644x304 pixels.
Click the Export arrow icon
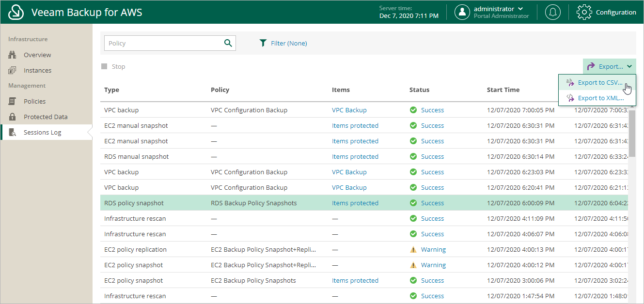click(x=591, y=66)
